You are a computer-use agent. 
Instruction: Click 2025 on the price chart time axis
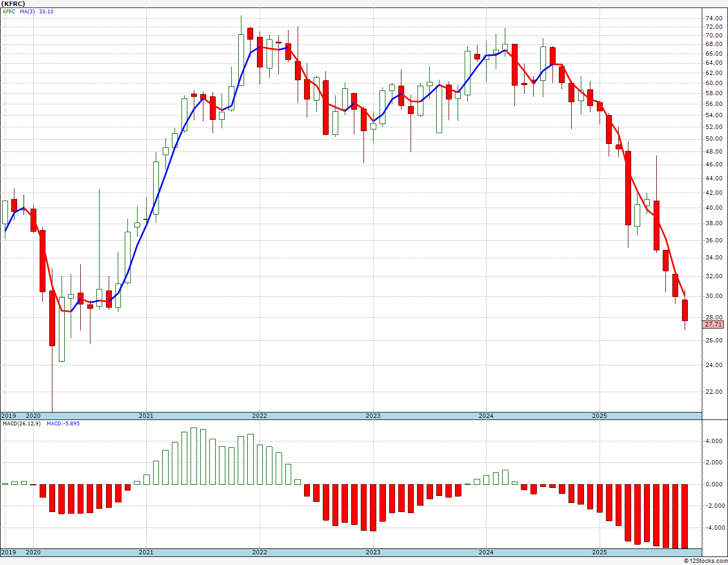(600, 416)
